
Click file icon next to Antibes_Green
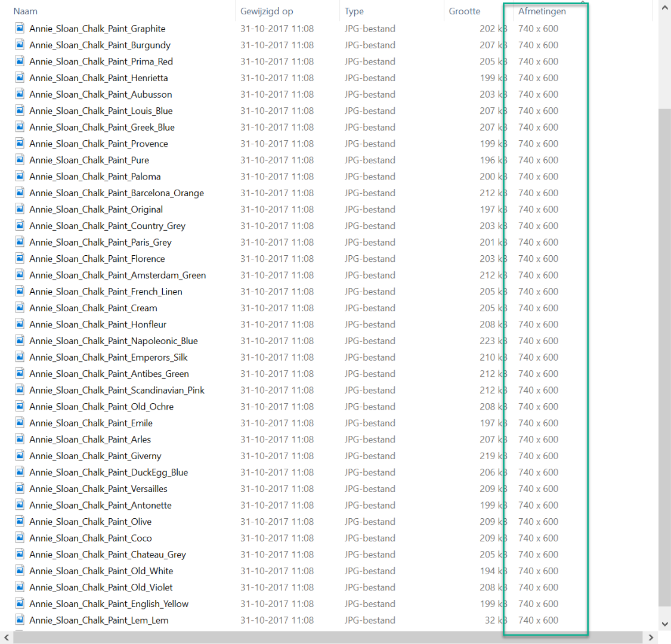pos(20,373)
